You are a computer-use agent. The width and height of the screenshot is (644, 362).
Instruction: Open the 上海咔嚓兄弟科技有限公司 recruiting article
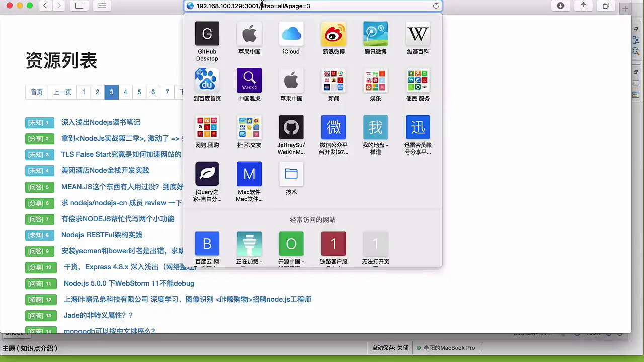[188, 299]
